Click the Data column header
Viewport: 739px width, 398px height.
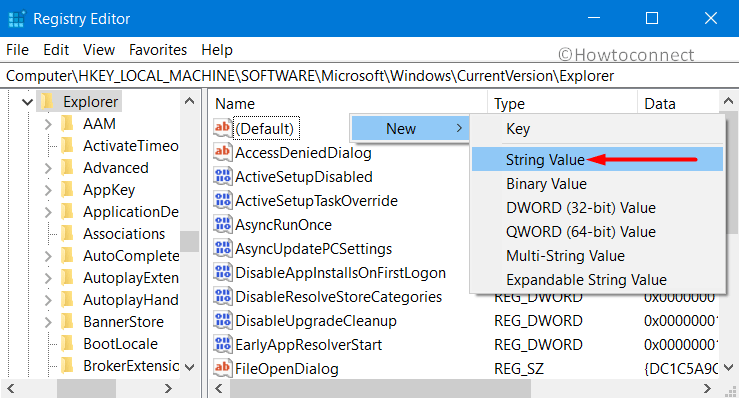tap(678, 103)
